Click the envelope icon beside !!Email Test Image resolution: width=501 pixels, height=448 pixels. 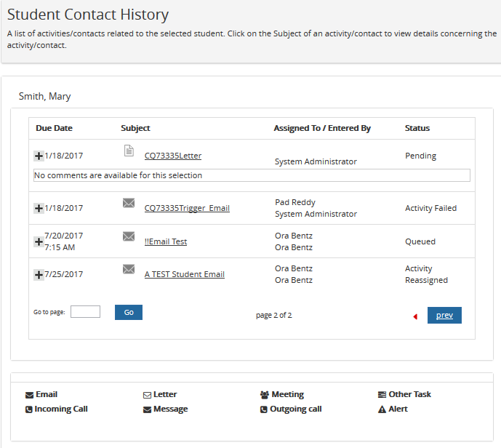click(x=129, y=236)
